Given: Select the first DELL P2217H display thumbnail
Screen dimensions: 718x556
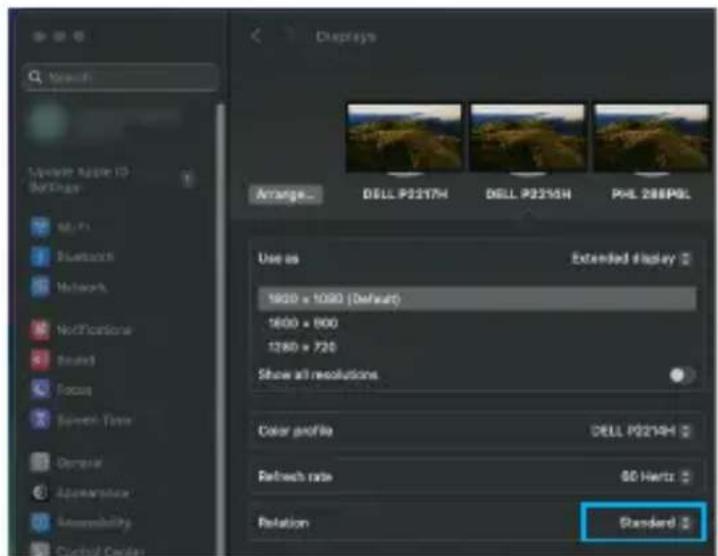Looking at the screenshot, I should (x=404, y=138).
